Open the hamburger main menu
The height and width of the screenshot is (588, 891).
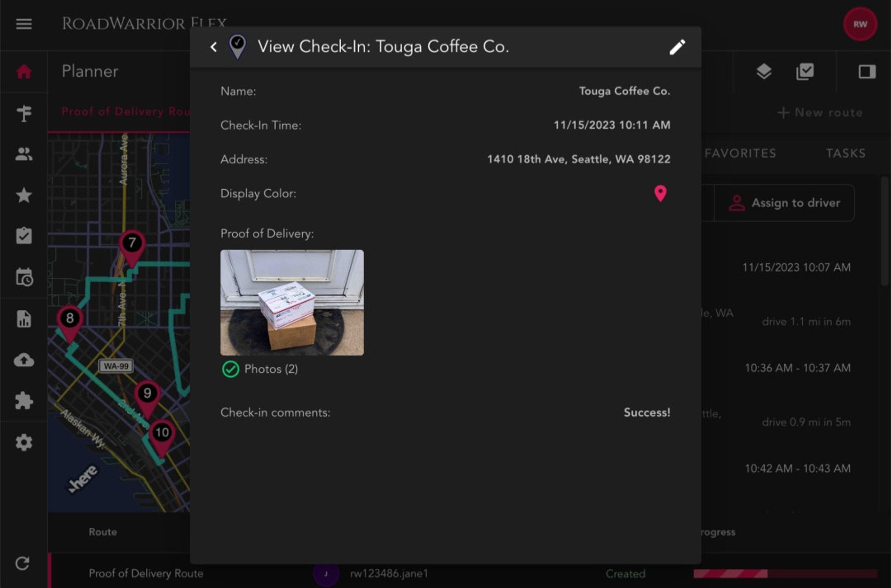tap(24, 24)
